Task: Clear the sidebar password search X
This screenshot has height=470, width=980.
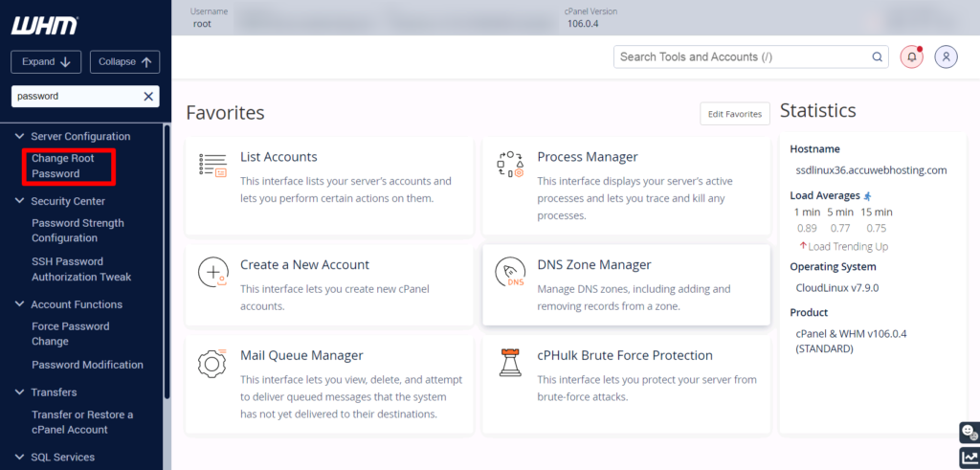Action: pos(148,97)
